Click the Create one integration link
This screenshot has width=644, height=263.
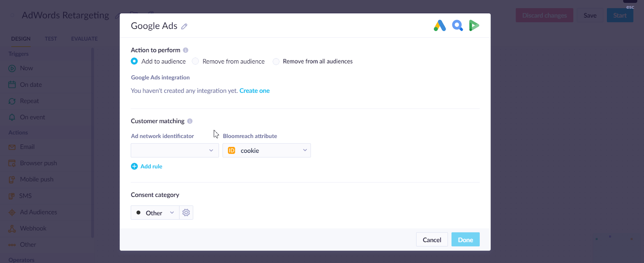pos(254,91)
